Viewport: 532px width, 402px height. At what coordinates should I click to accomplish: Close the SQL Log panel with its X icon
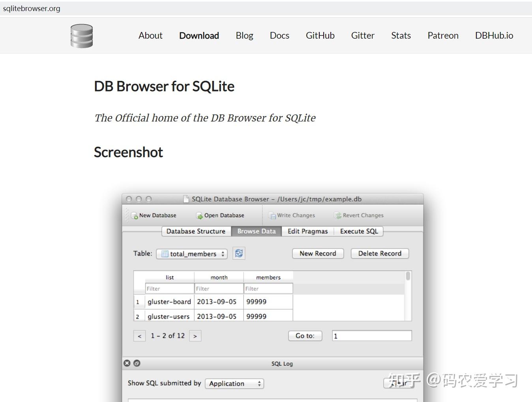click(x=127, y=363)
